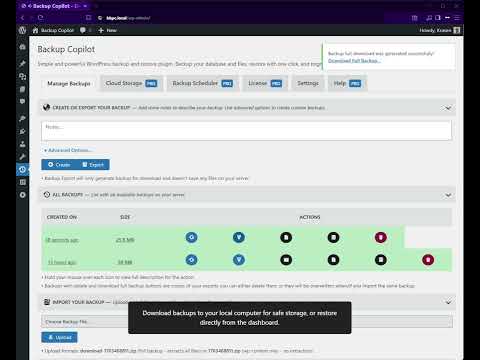Delete the 58 MB backup with red trash icon
The image size is (480, 360).
(x=428, y=260)
